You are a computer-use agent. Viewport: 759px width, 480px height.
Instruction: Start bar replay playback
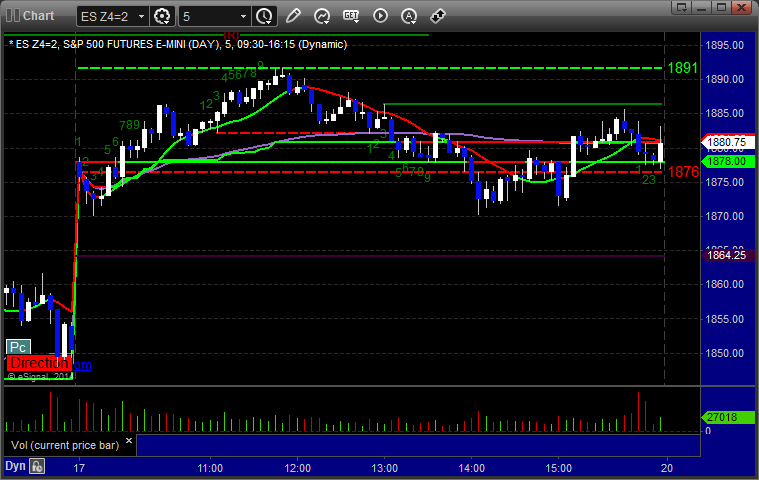380,16
